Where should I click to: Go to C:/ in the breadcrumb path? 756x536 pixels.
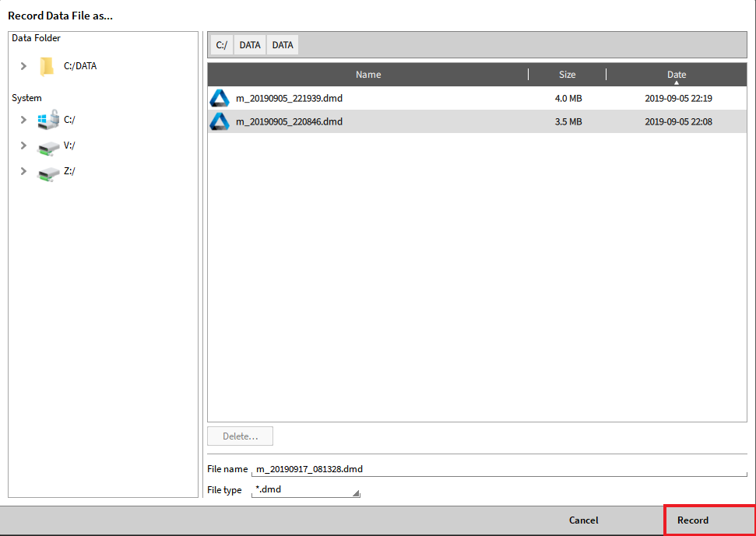[222, 45]
